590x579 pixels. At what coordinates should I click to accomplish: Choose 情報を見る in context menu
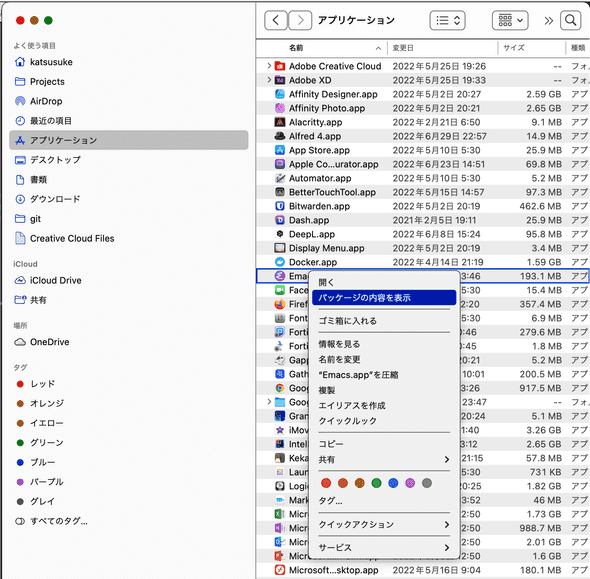click(x=384, y=344)
